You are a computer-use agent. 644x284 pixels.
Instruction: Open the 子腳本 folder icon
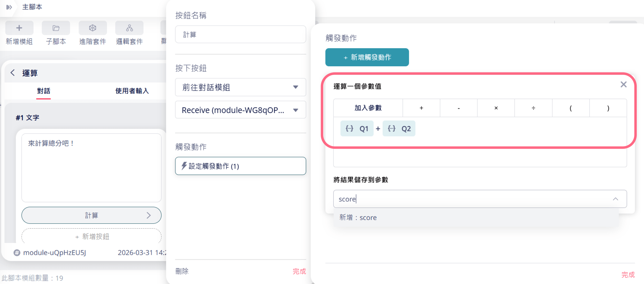tap(56, 28)
